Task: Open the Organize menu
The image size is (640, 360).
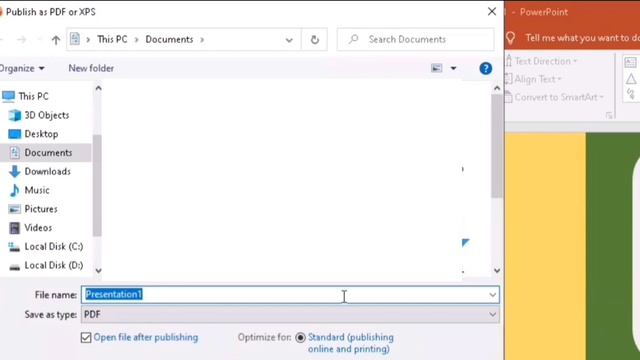Action: pyautogui.click(x=21, y=68)
